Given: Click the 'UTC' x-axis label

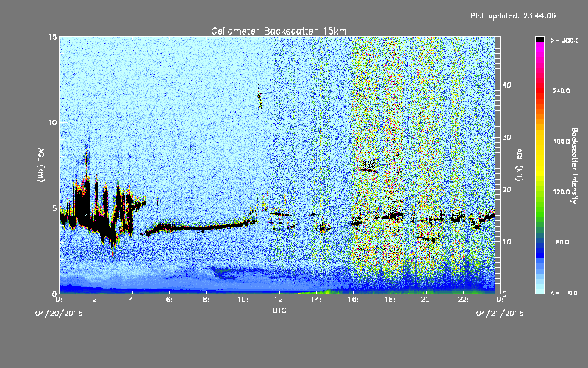Looking at the screenshot, I should pyautogui.click(x=279, y=310).
